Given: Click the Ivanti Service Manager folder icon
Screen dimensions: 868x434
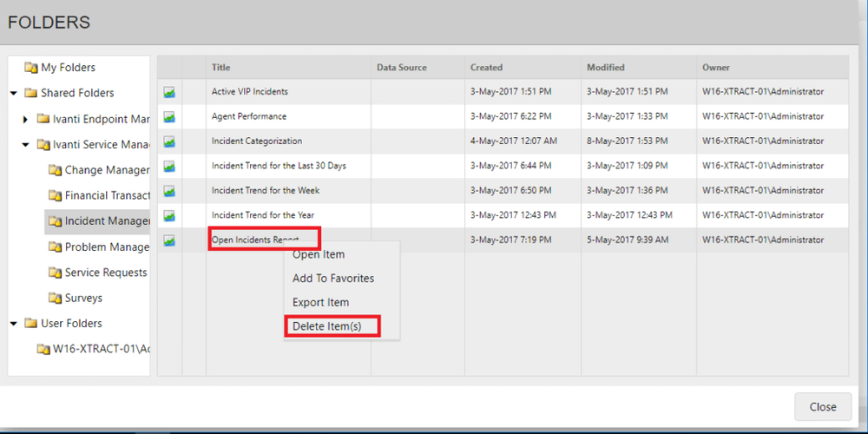Looking at the screenshot, I should [x=43, y=144].
